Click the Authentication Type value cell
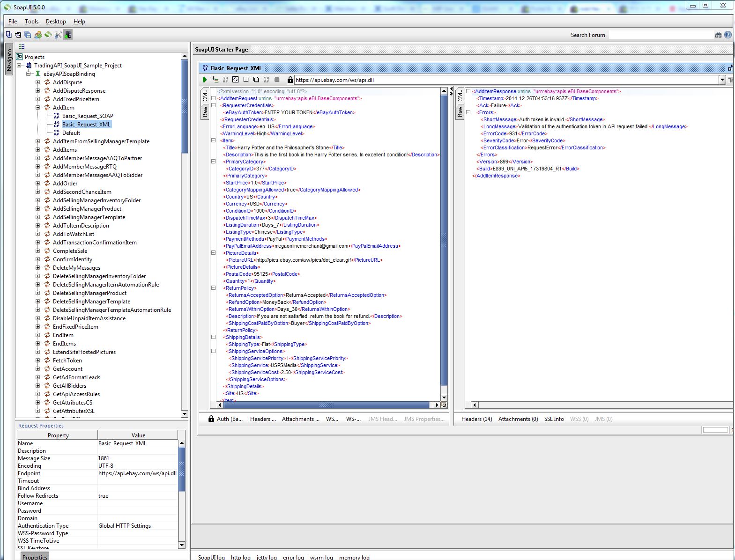Image resolution: width=735 pixels, height=560 pixels. click(138, 525)
